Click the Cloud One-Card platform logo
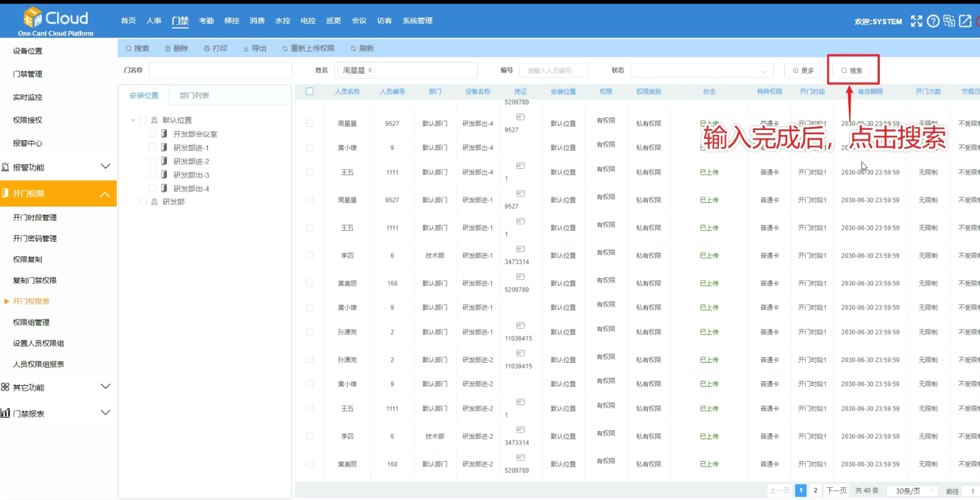This screenshot has width=980, height=500. 56,22
